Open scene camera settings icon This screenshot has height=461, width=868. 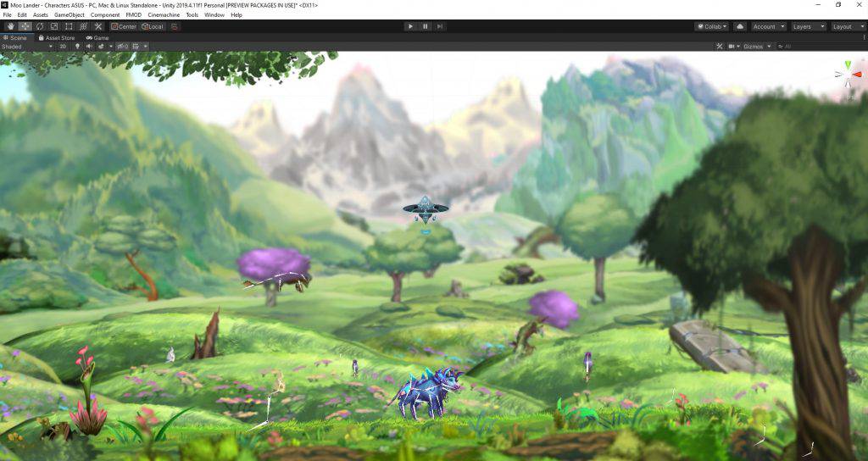pyautogui.click(x=734, y=47)
